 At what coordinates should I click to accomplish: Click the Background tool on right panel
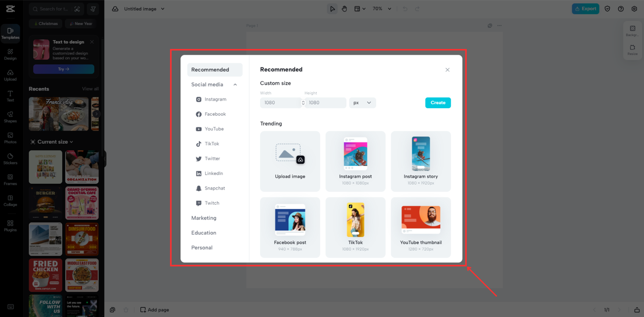(632, 31)
